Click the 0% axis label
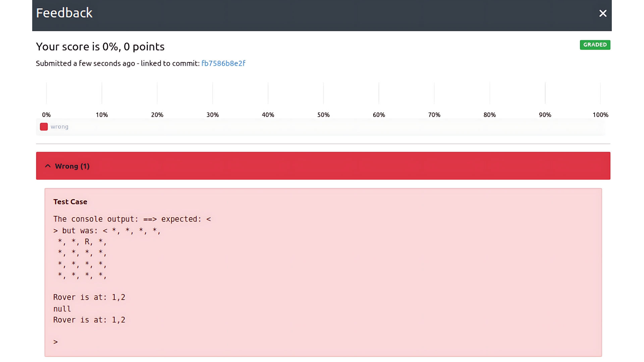The width and height of the screenshot is (644, 362). click(x=46, y=115)
